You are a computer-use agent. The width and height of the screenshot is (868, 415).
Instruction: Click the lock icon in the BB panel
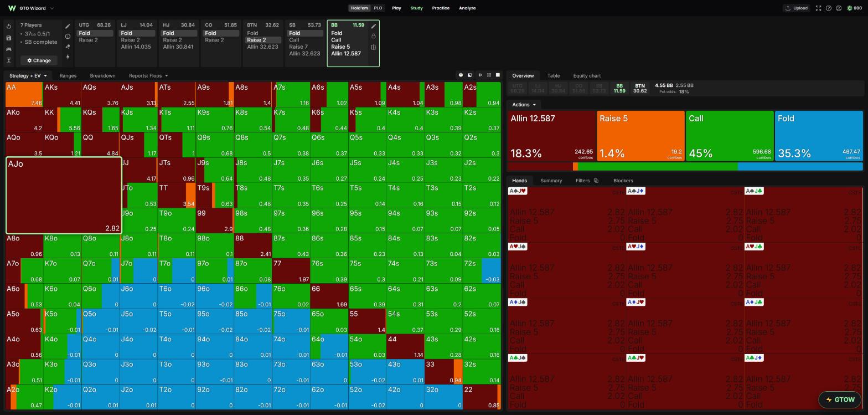click(374, 36)
